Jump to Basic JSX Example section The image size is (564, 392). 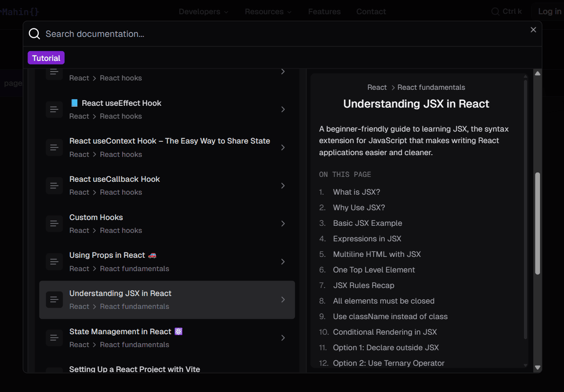click(367, 223)
